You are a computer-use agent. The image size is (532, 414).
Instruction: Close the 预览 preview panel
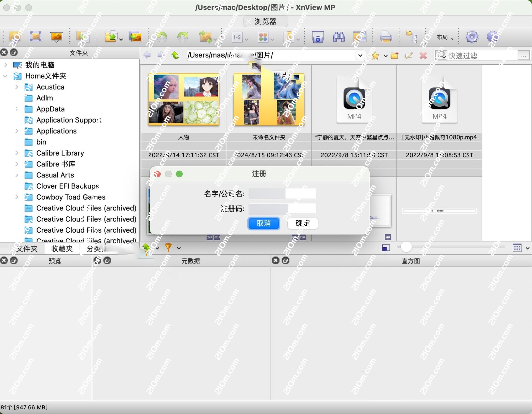click(x=4, y=260)
